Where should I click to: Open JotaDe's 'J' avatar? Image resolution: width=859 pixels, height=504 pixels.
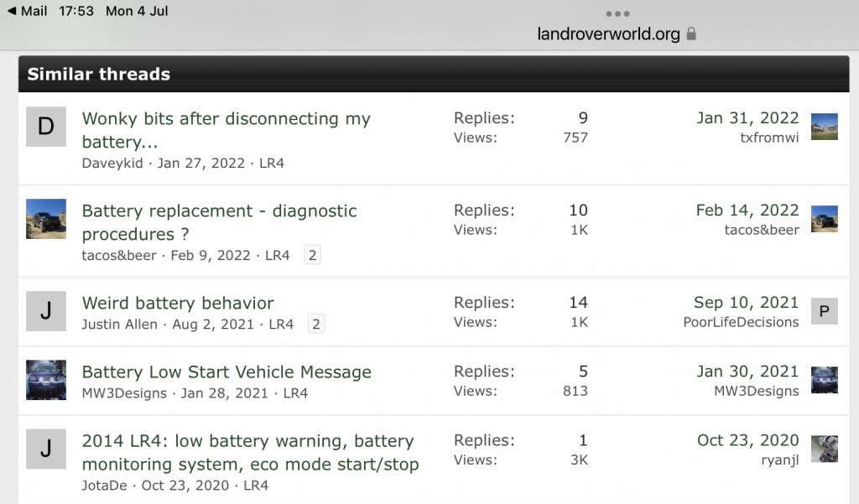coord(46,449)
